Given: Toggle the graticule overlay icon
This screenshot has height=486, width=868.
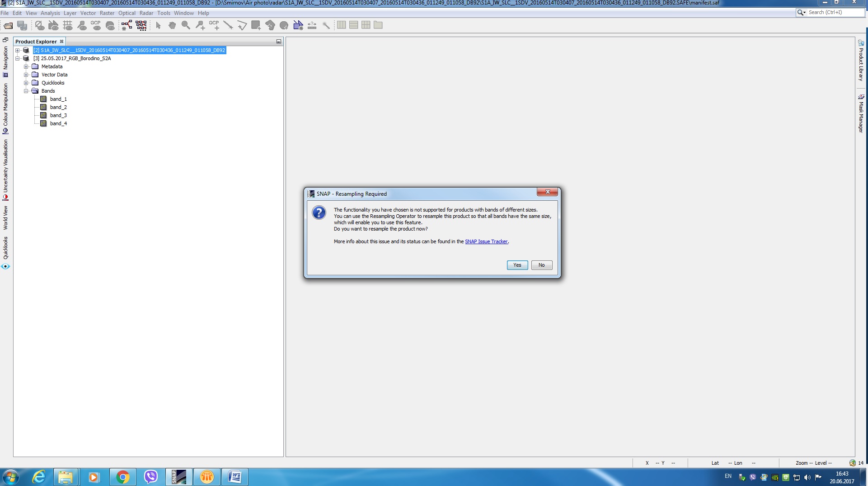Looking at the screenshot, I should (68, 25).
